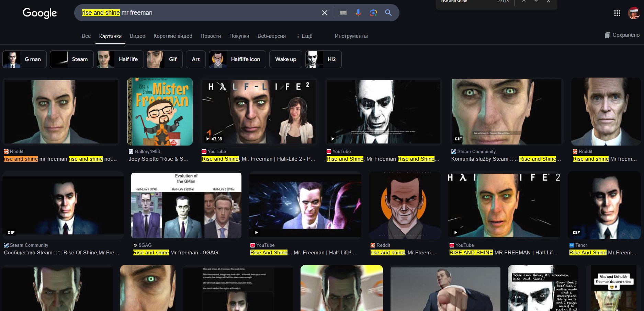This screenshot has height=311, width=644.
Task: Clear the search box with the X icon
Action: [x=325, y=13]
